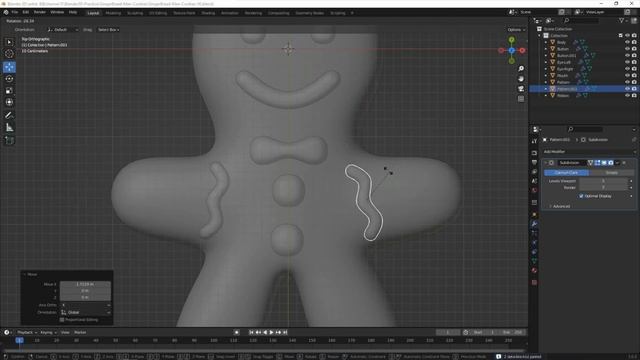Image resolution: width=640 pixels, height=360 pixels.
Task: Select the Transform tool
Action: click(9, 102)
